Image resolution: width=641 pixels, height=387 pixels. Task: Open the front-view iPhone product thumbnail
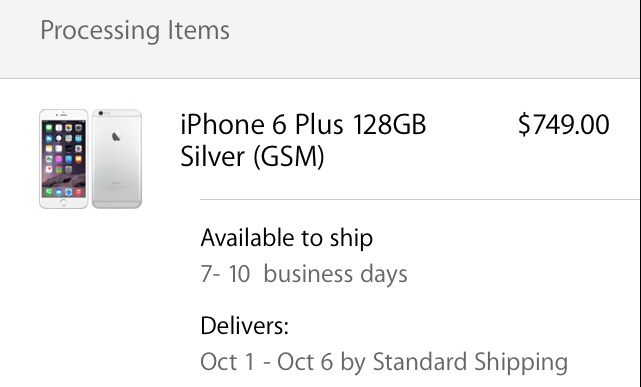(64, 159)
